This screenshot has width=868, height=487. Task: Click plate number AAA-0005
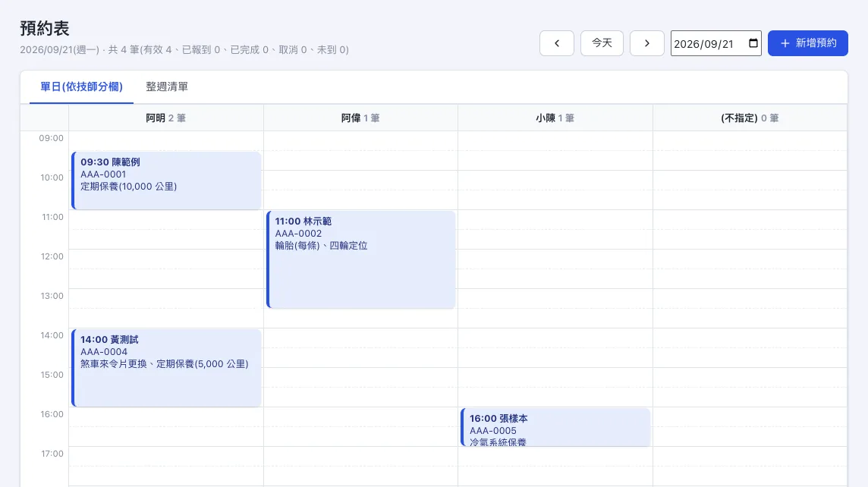[492, 431]
